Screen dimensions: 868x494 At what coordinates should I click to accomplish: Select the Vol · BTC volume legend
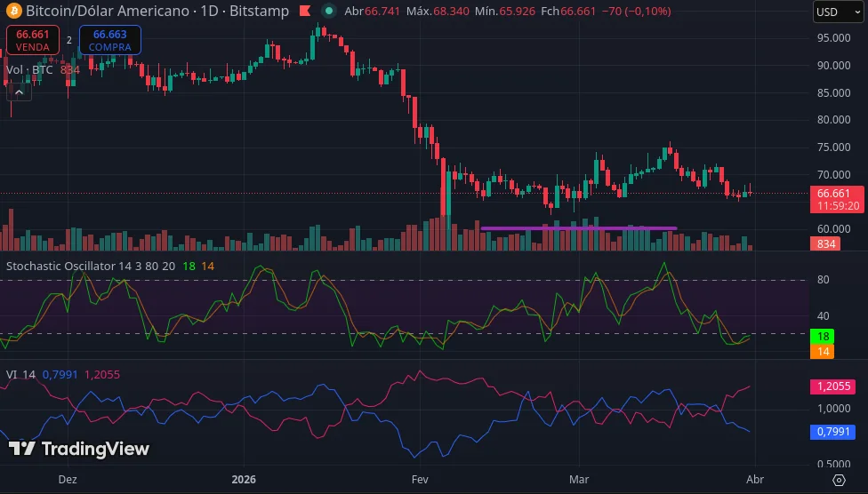[29, 69]
